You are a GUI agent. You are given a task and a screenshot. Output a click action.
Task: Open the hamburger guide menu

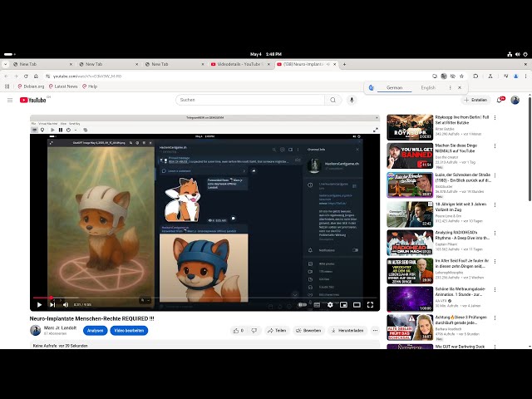click(10, 100)
